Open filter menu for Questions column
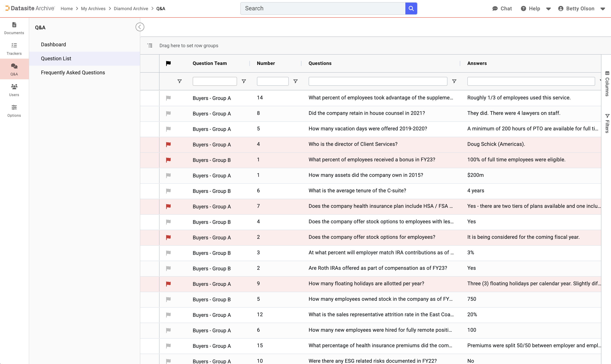611x364 pixels. 454,81
